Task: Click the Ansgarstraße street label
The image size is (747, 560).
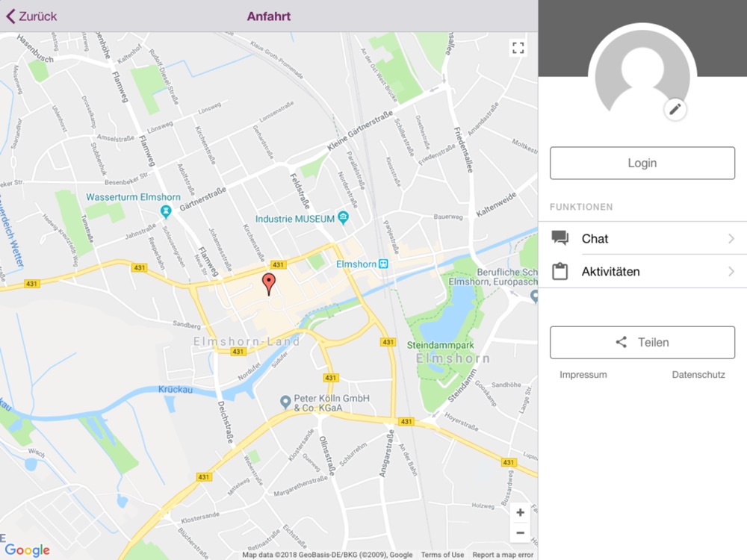Action: (x=386, y=453)
